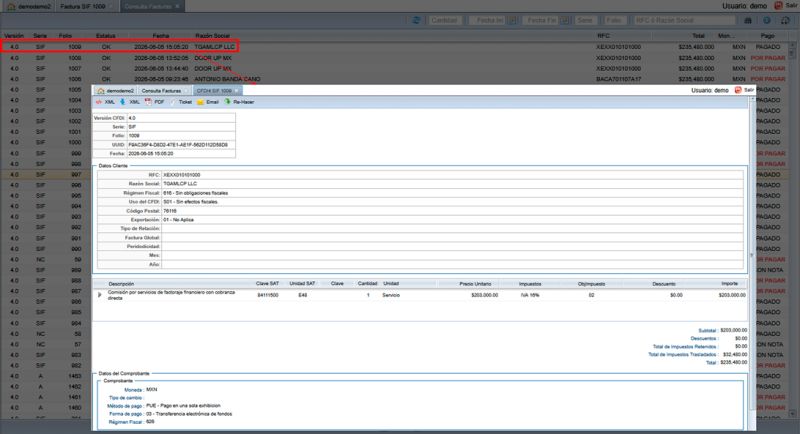Sort by the Razón Social column header
This screenshot has width=800, height=434.
[212, 36]
